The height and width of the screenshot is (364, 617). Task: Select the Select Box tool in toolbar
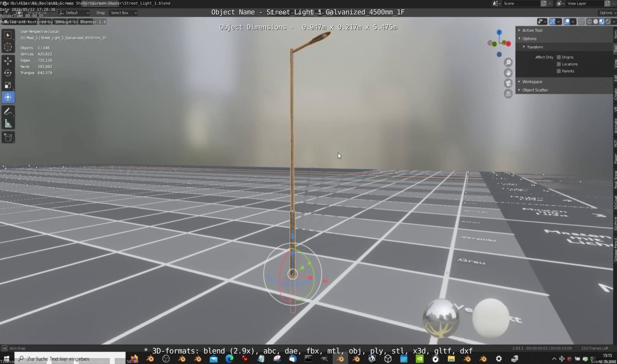pos(8,35)
